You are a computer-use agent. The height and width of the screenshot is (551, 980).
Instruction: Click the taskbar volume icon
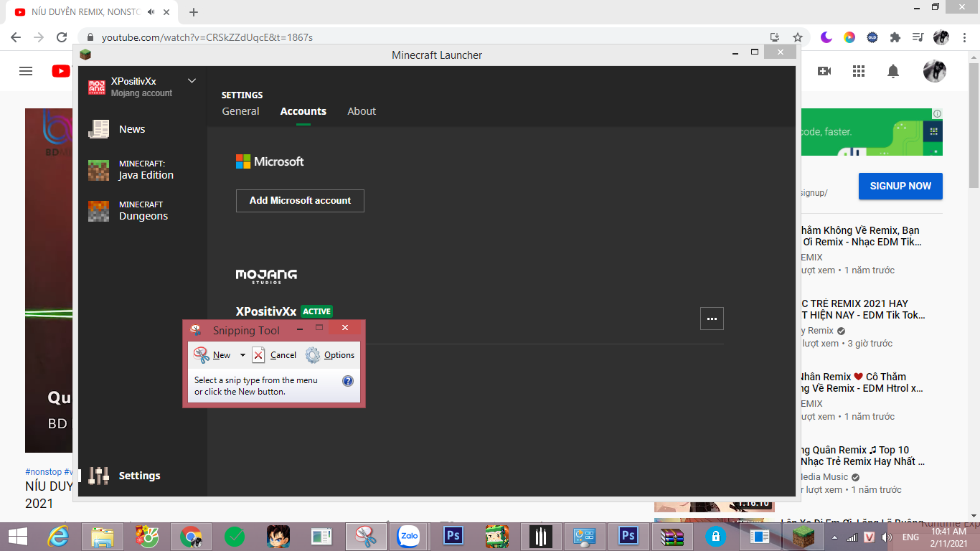click(886, 537)
